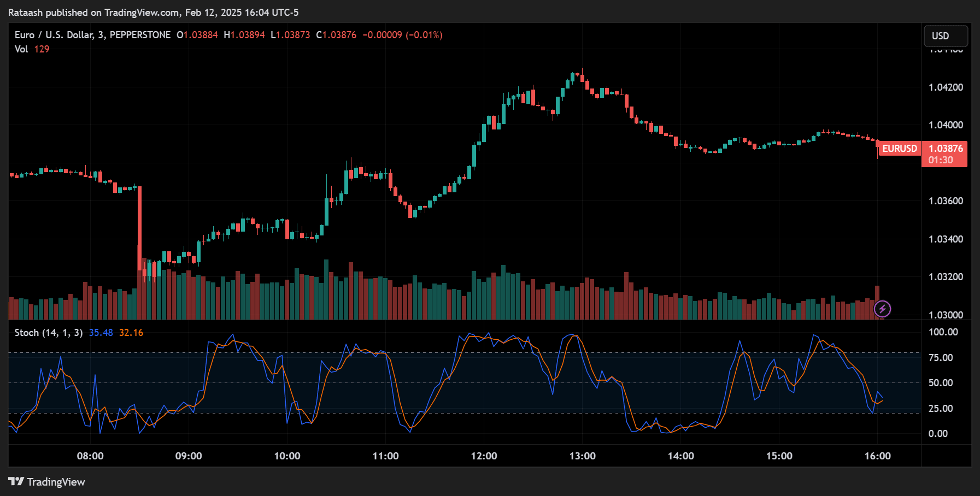980x496 pixels.
Task: Select the 16:00 timestamp on the axis
Action: 879,456
